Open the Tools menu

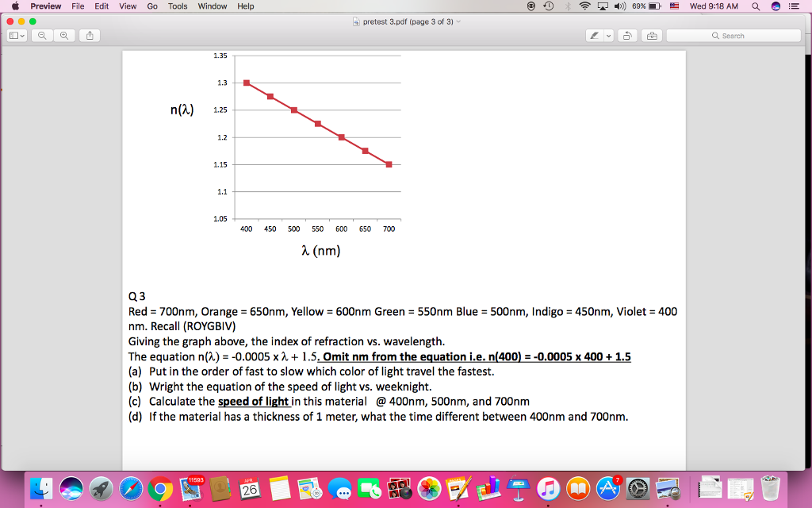[x=177, y=6]
